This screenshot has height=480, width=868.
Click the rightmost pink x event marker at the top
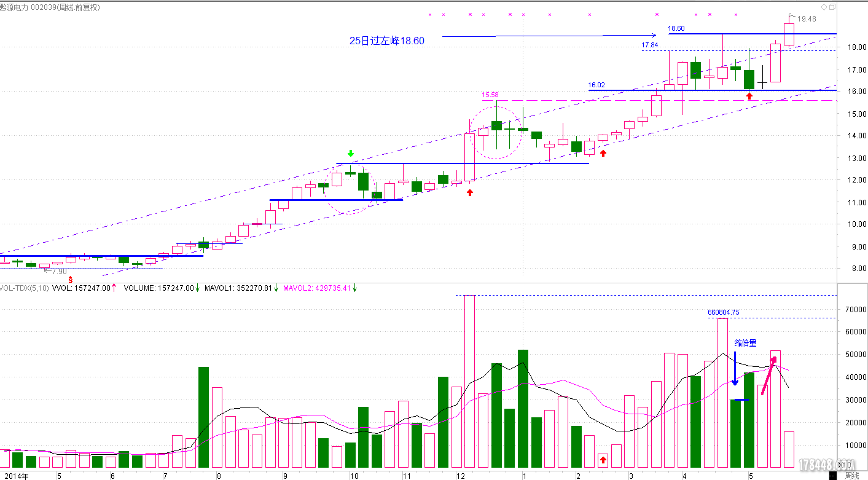tap(736, 14)
